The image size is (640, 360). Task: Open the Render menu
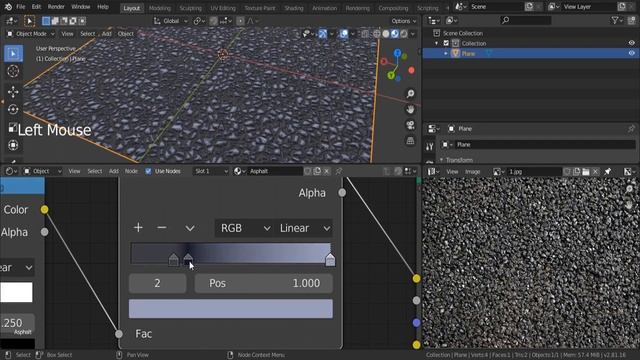(x=56, y=7)
